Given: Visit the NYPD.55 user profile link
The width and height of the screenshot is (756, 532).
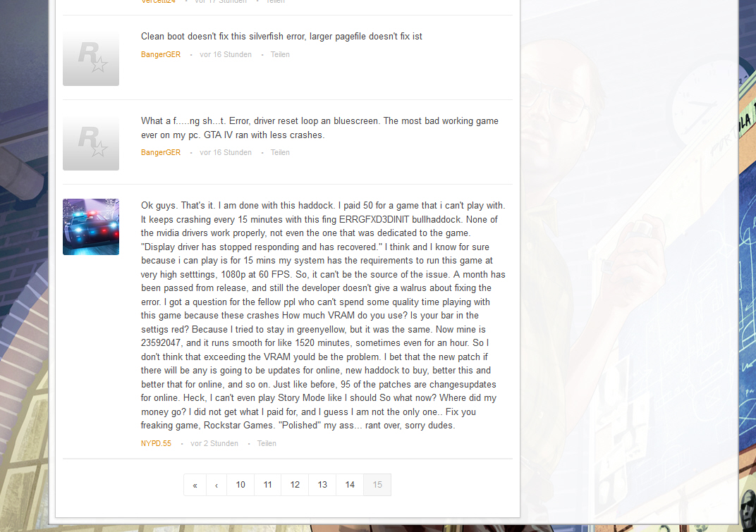Looking at the screenshot, I should [156, 443].
